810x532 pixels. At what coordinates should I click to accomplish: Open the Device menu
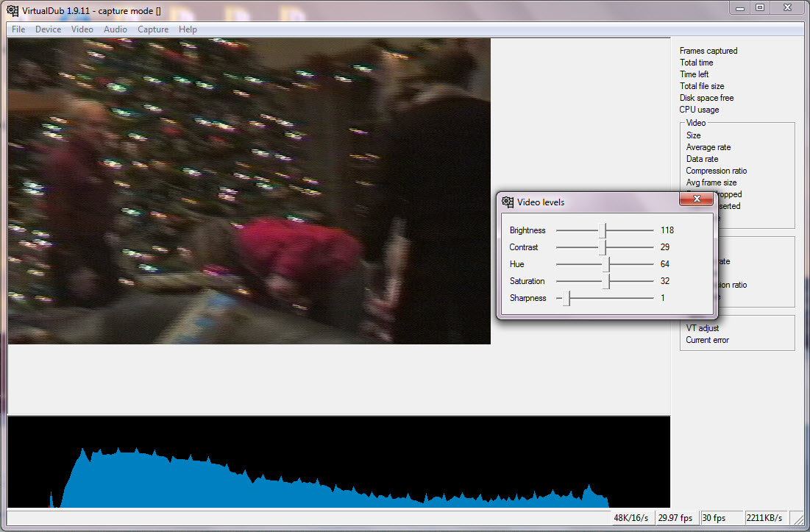point(48,29)
